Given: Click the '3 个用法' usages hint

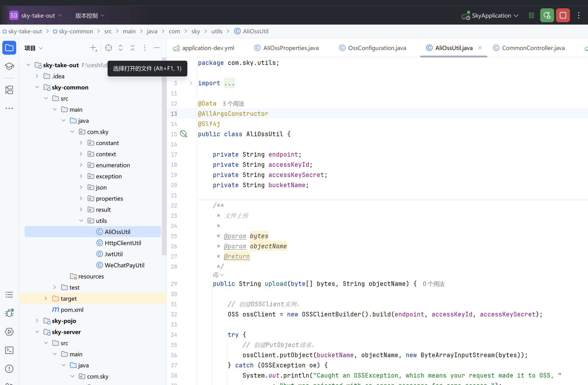Looking at the screenshot, I should (233, 104).
